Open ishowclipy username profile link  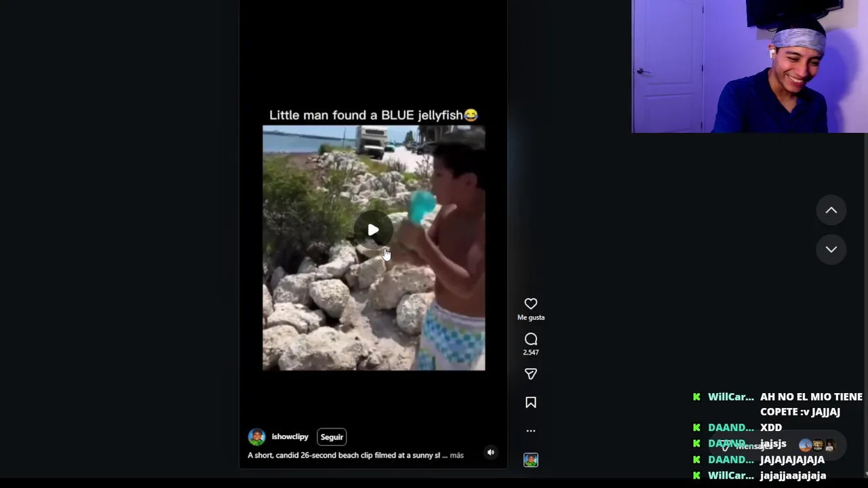(x=290, y=436)
